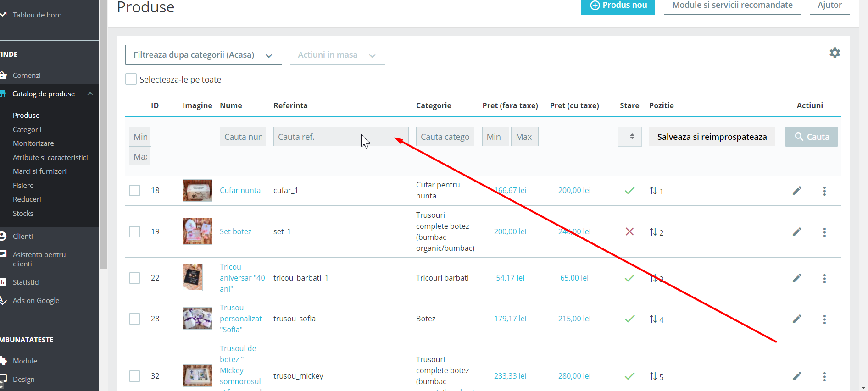This screenshot has height=391, width=868.
Task: Click the Produs nou button
Action: (618, 6)
